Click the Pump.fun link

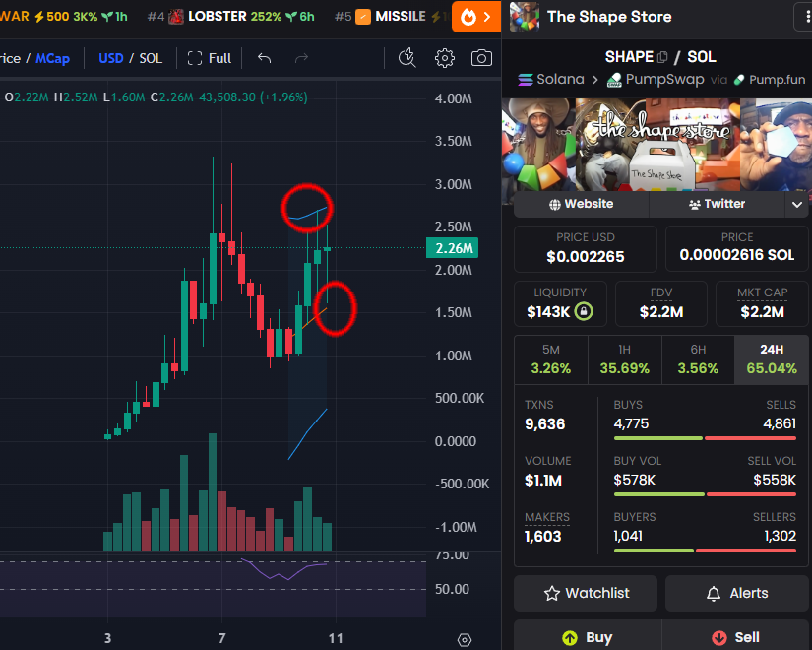770,80
